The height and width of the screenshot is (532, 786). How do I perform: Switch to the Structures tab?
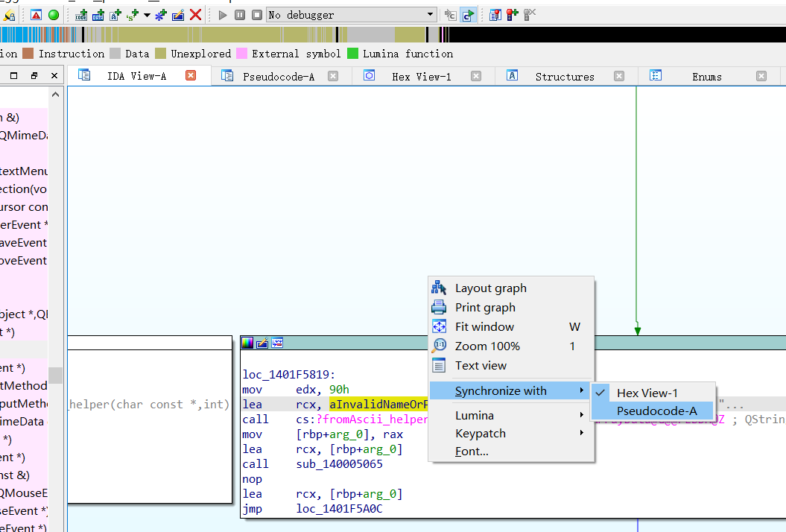click(565, 76)
